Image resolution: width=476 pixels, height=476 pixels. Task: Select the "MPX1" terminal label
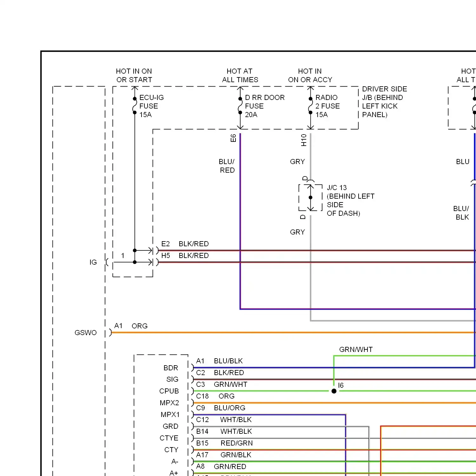pyautogui.click(x=170, y=415)
